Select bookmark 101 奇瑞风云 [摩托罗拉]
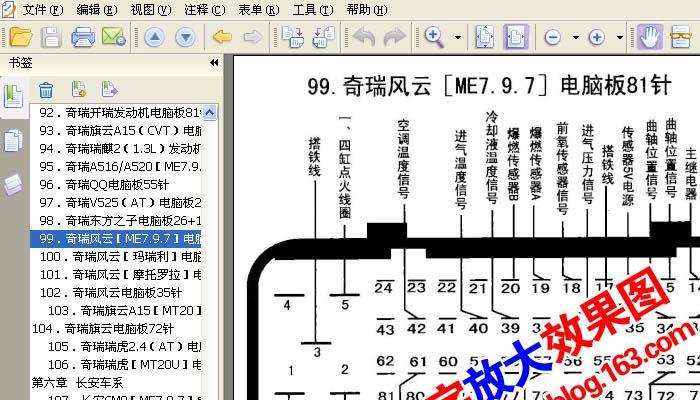Image resolution: width=700 pixels, height=400 pixels. (x=120, y=275)
